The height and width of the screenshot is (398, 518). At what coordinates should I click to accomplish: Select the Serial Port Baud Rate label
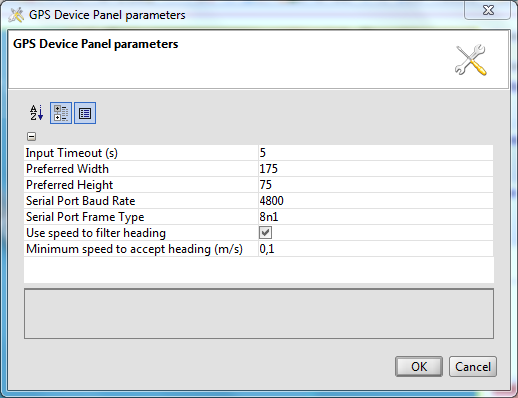(x=81, y=201)
